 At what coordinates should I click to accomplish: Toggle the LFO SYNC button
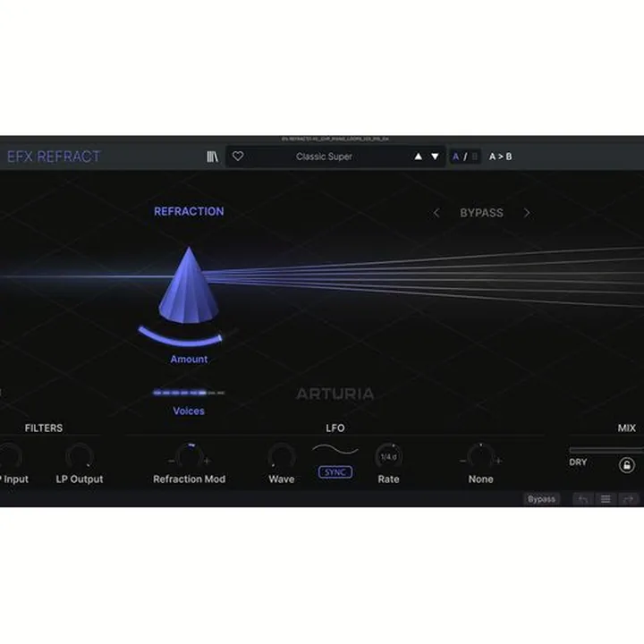[335, 472]
